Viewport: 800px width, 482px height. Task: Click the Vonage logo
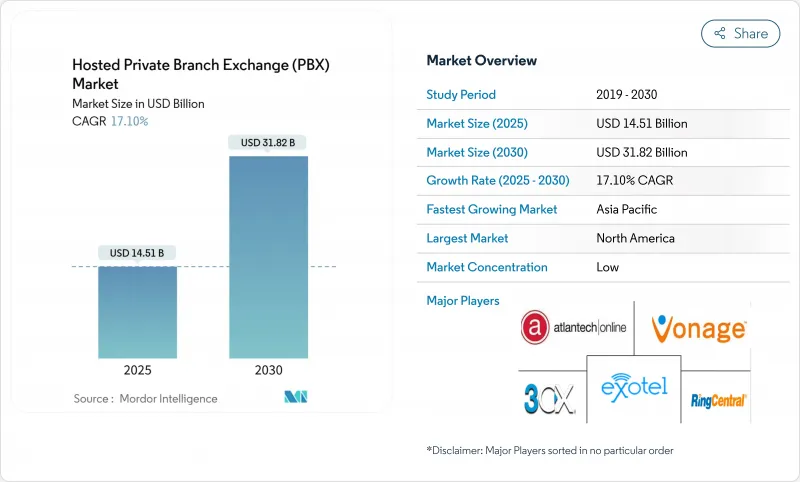699,328
